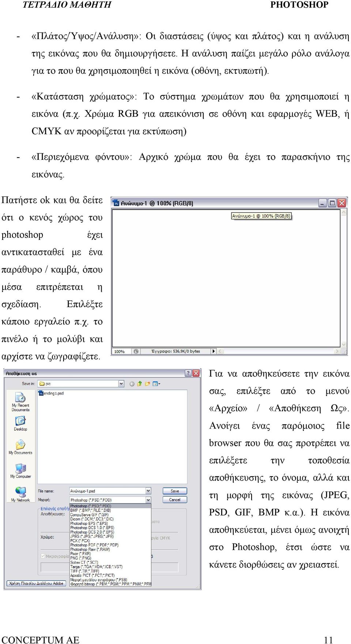Click the Cancel button
The image size is (351, 644).
175,500
